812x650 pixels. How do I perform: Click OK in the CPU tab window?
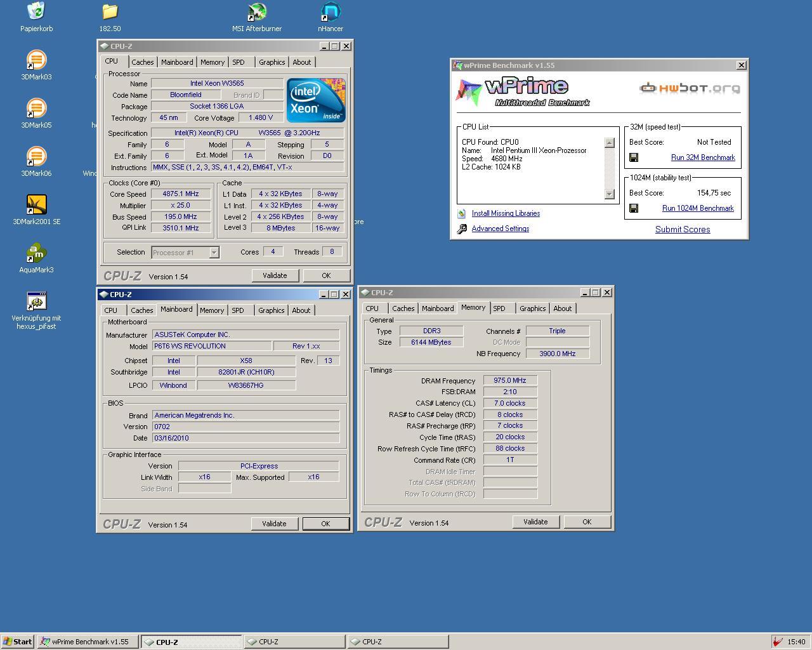(326, 275)
